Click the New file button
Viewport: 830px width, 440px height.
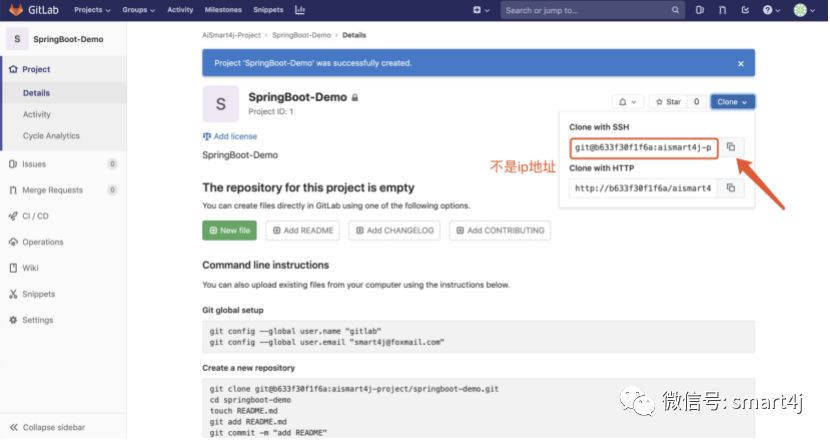[x=229, y=230]
